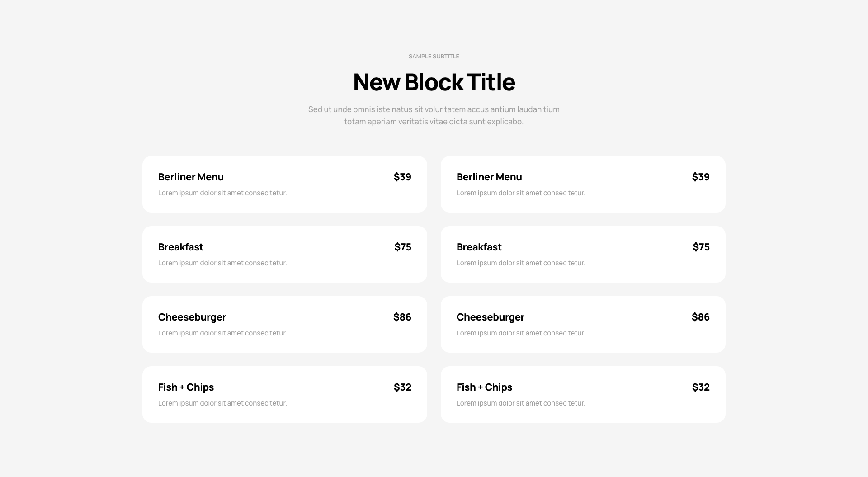
Task: Click the $86 price in left column
Action: coord(402,317)
